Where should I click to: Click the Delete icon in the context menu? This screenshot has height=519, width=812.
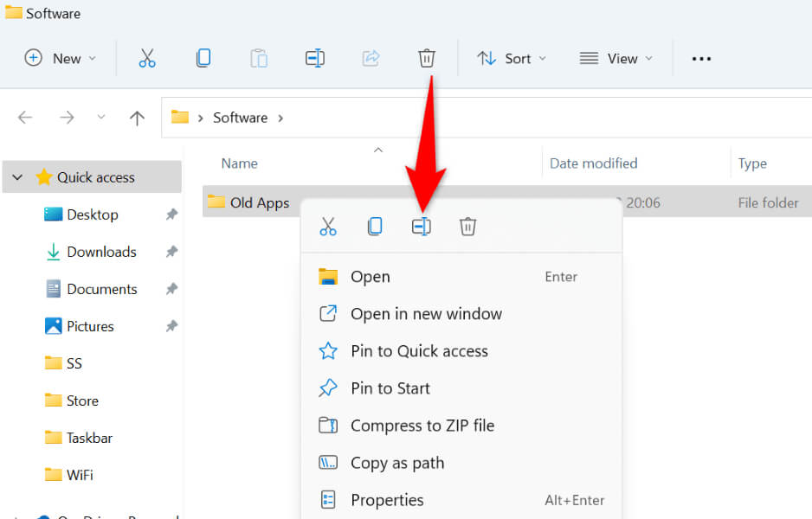coord(467,226)
